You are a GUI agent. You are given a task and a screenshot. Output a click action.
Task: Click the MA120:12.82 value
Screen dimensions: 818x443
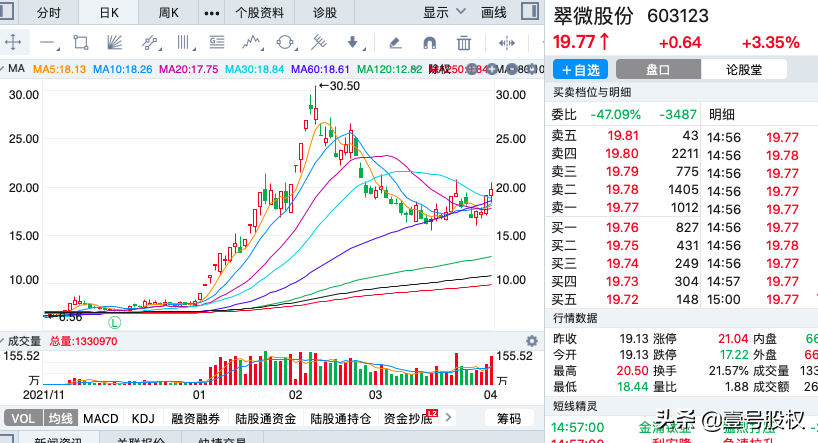pyautogui.click(x=390, y=69)
